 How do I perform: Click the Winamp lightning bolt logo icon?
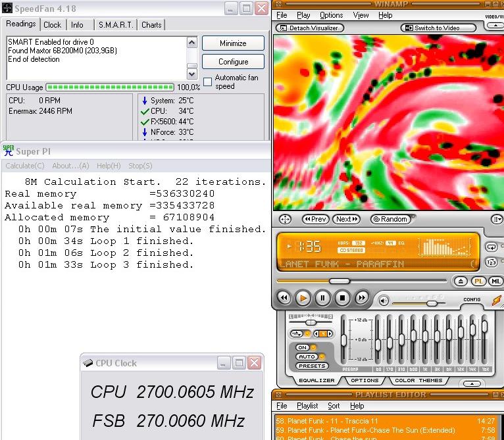click(x=497, y=301)
